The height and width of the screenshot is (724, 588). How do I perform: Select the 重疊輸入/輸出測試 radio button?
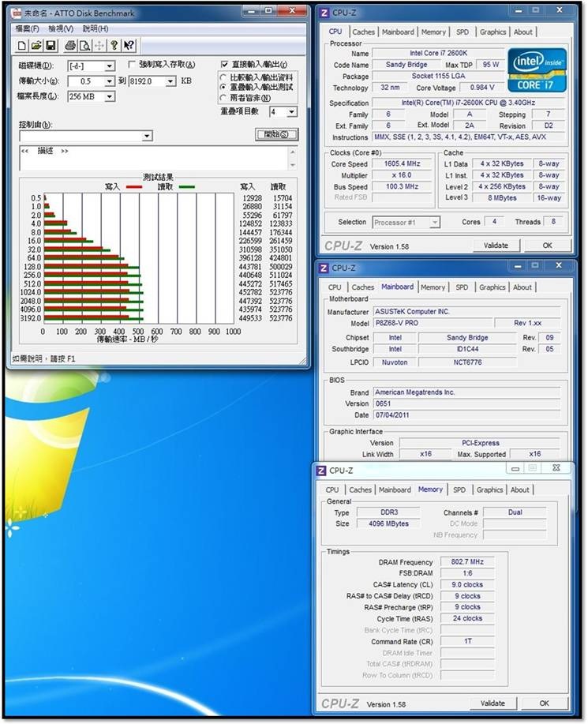[223, 87]
